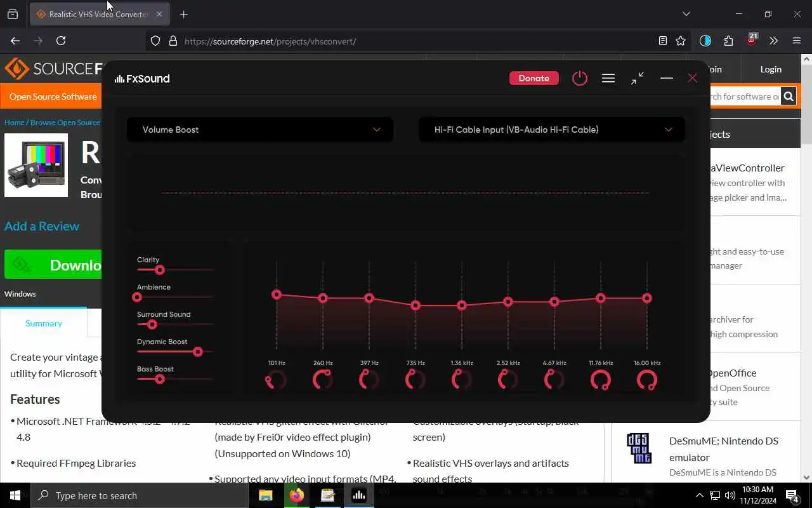Click the Surround Sound slider handle
This screenshot has height=508, width=812.
click(152, 324)
